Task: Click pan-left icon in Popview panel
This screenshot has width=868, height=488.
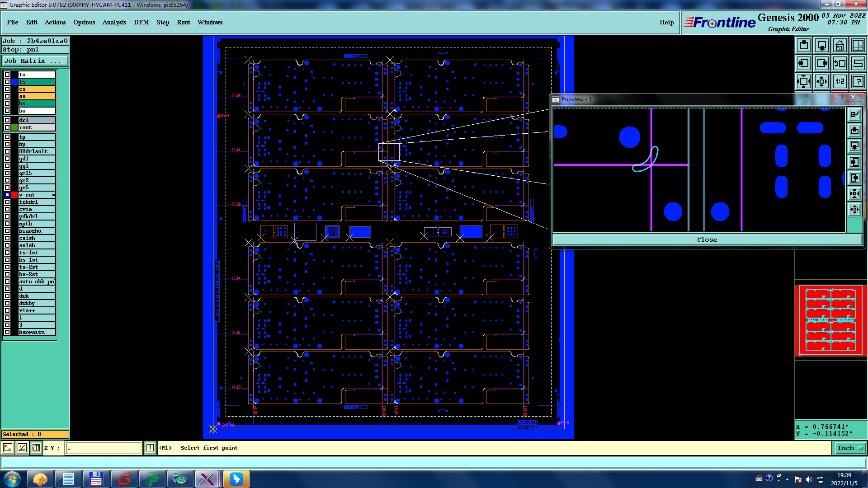Action: tap(854, 162)
